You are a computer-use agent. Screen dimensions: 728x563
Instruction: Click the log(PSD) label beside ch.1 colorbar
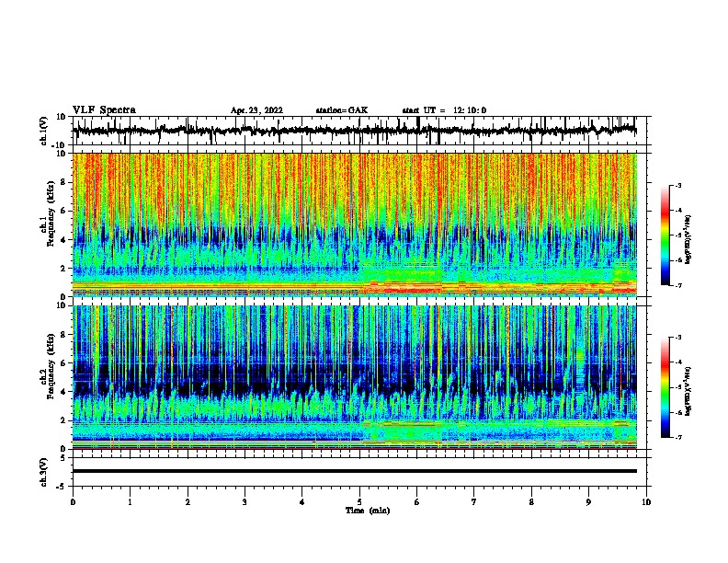click(x=688, y=239)
